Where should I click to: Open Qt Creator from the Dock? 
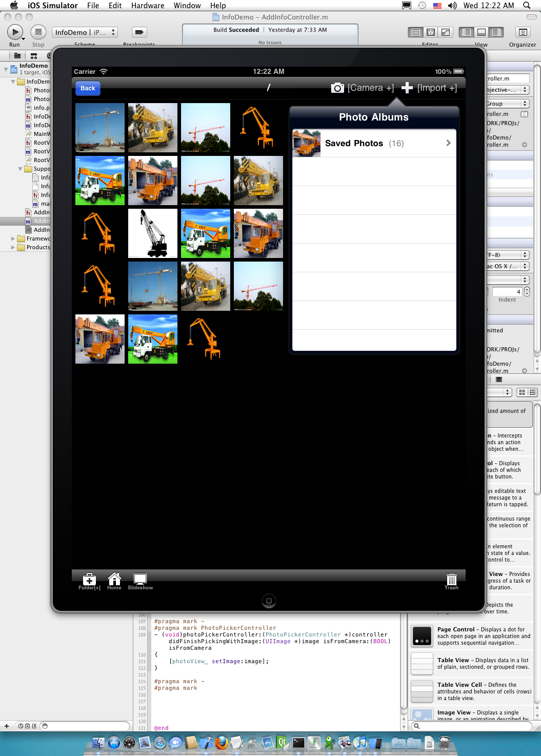click(283, 743)
